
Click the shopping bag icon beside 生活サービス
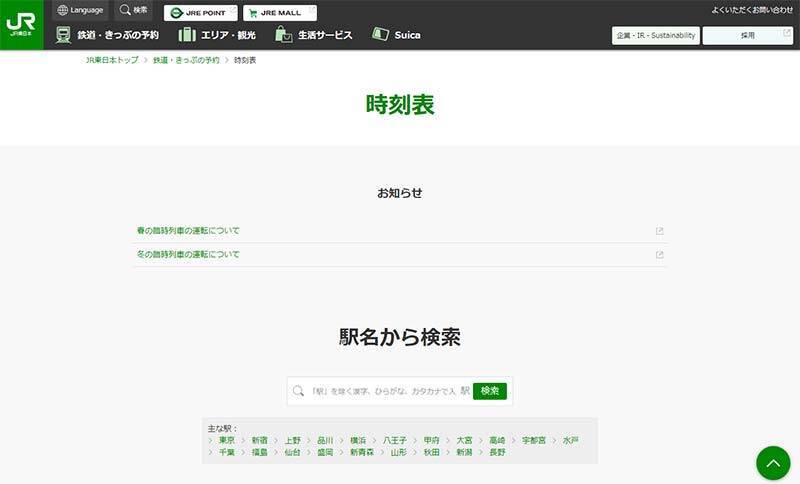pyautogui.click(x=284, y=35)
